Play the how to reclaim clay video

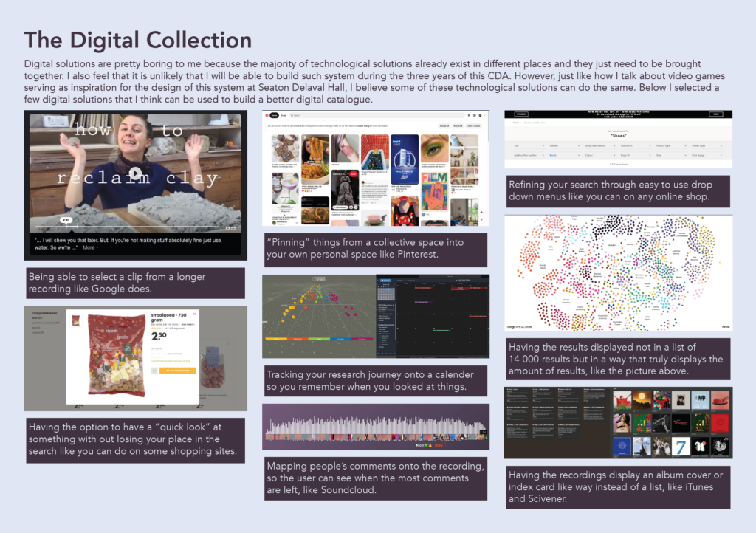[136, 173]
